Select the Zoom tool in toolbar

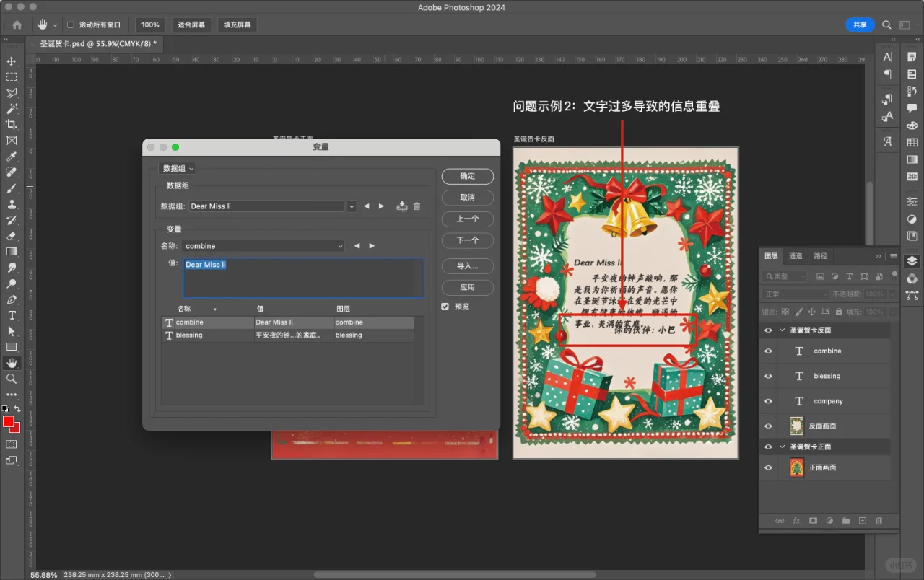tap(12, 379)
